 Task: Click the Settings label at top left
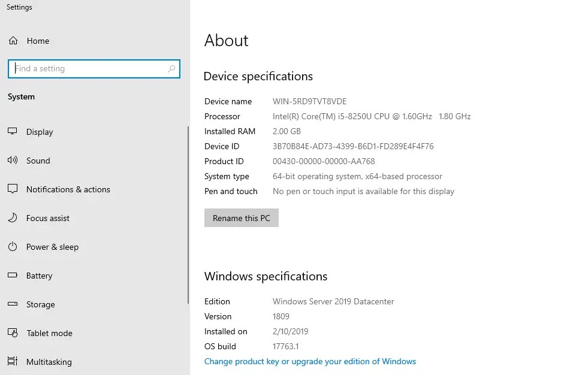(19, 7)
